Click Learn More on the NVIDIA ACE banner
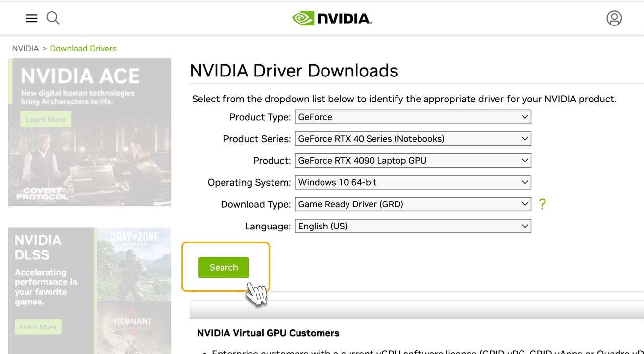This screenshot has width=644, height=354. [46, 119]
